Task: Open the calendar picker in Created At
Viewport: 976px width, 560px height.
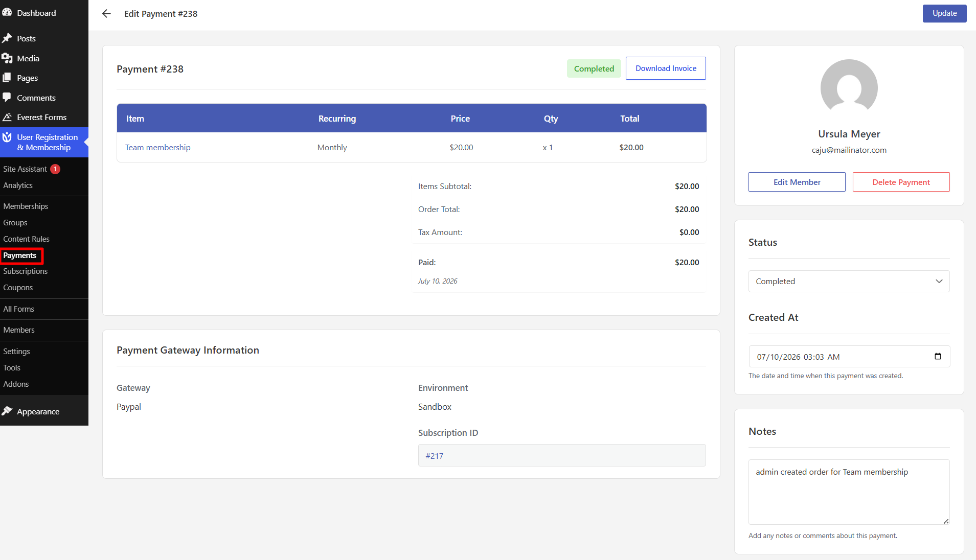Action: pyautogui.click(x=938, y=357)
